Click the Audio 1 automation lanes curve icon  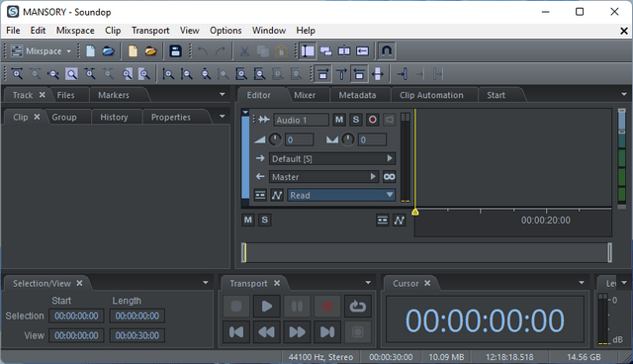[x=277, y=195]
